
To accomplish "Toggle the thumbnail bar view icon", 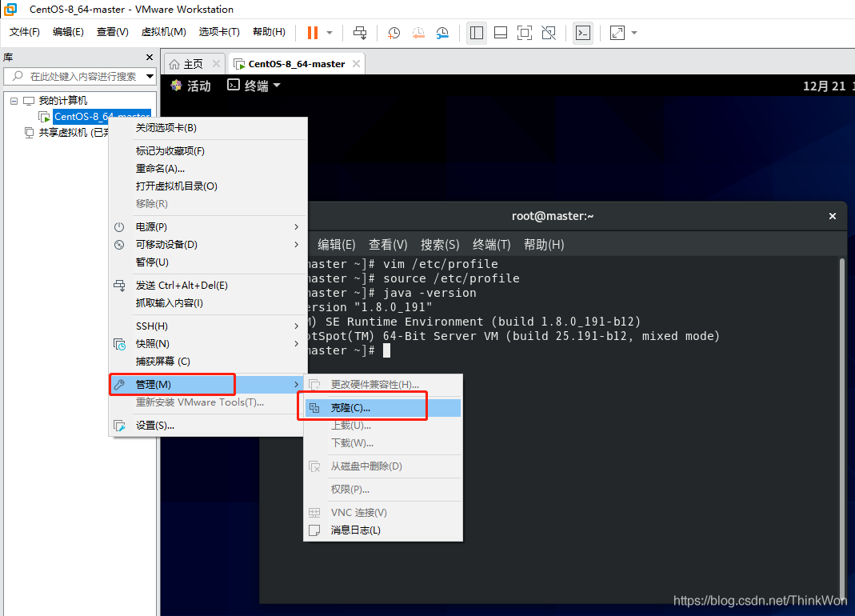I will pyautogui.click(x=501, y=33).
